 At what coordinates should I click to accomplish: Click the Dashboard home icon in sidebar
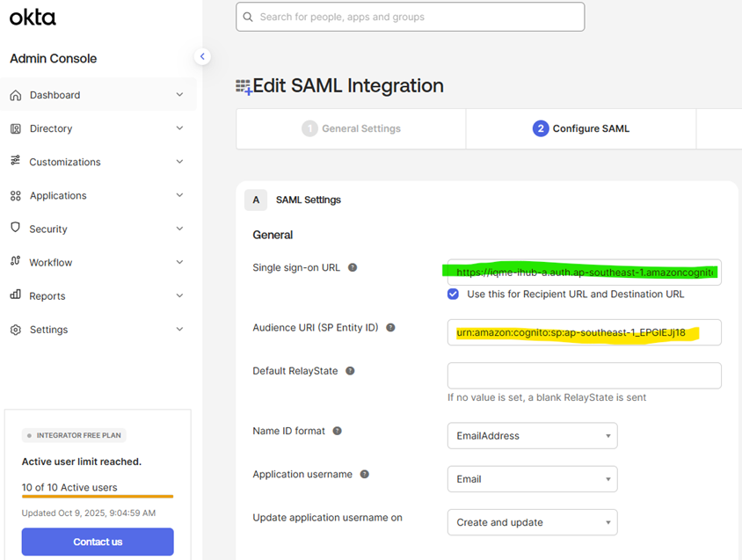point(15,95)
